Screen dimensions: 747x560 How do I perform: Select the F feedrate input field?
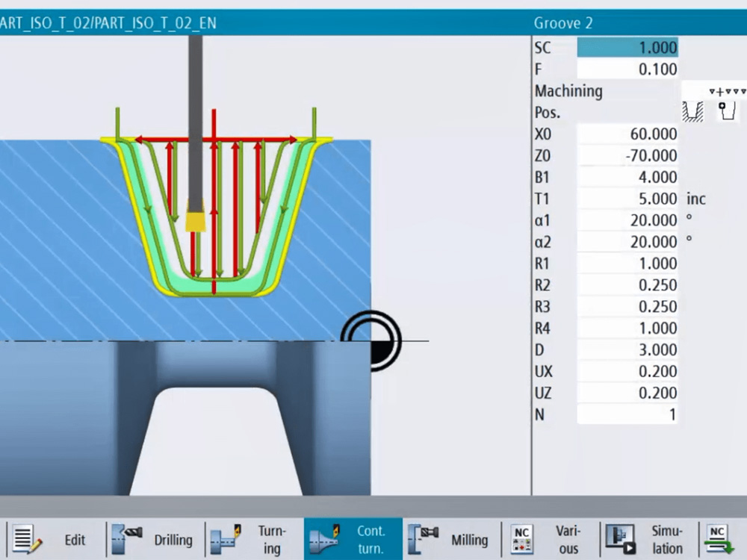627,69
